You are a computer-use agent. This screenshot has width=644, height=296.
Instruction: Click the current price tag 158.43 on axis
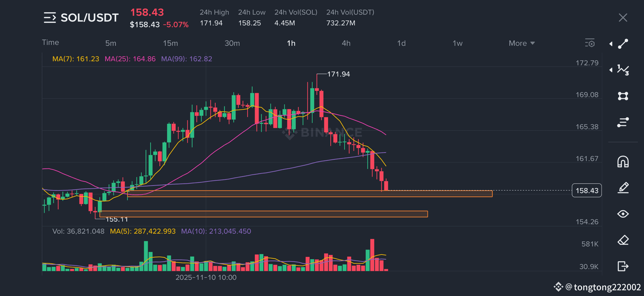coord(587,191)
